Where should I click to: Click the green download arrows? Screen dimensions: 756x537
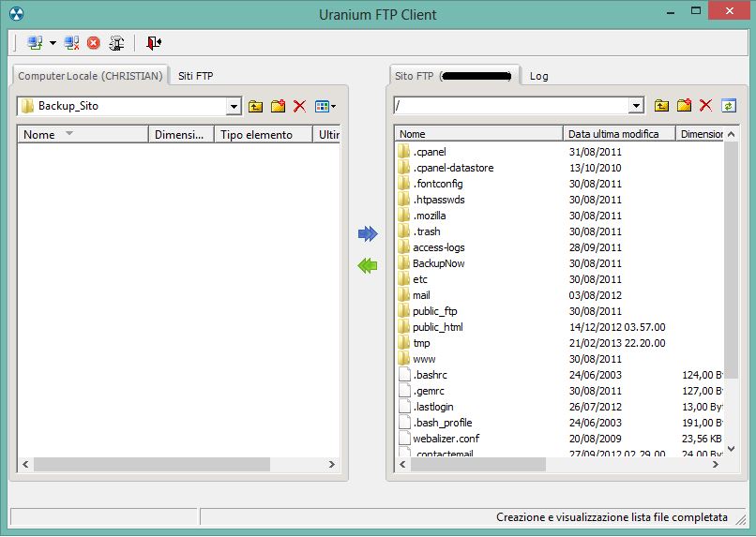tap(368, 265)
